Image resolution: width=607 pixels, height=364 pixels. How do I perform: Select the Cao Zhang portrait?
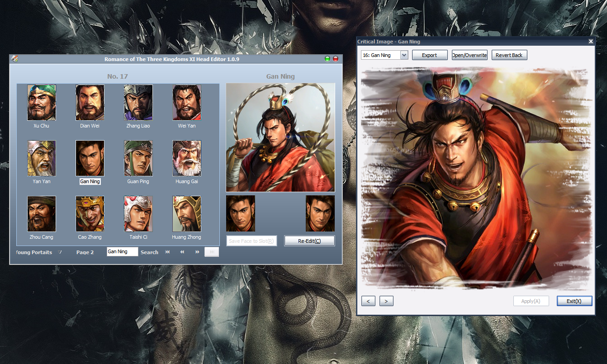(90, 213)
